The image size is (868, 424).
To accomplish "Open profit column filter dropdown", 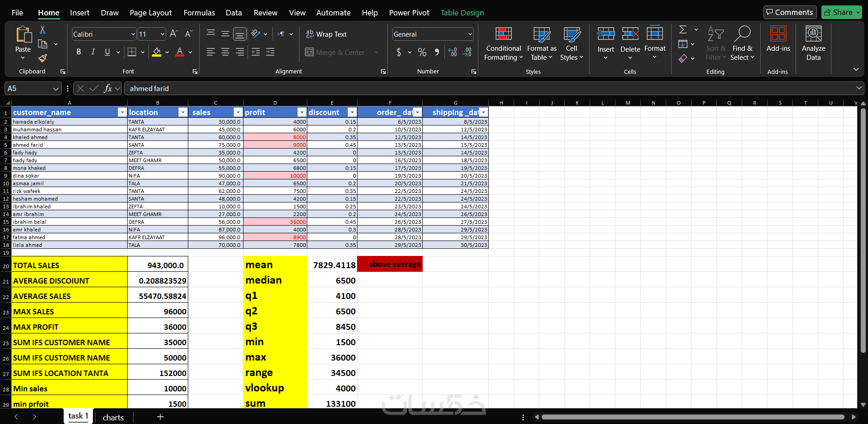I will pos(302,112).
